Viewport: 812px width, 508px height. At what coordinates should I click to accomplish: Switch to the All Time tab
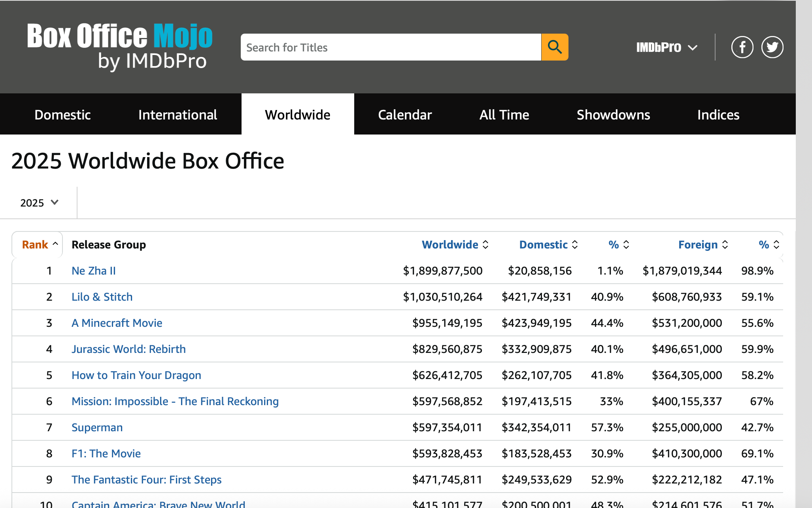tap(504, 115)
